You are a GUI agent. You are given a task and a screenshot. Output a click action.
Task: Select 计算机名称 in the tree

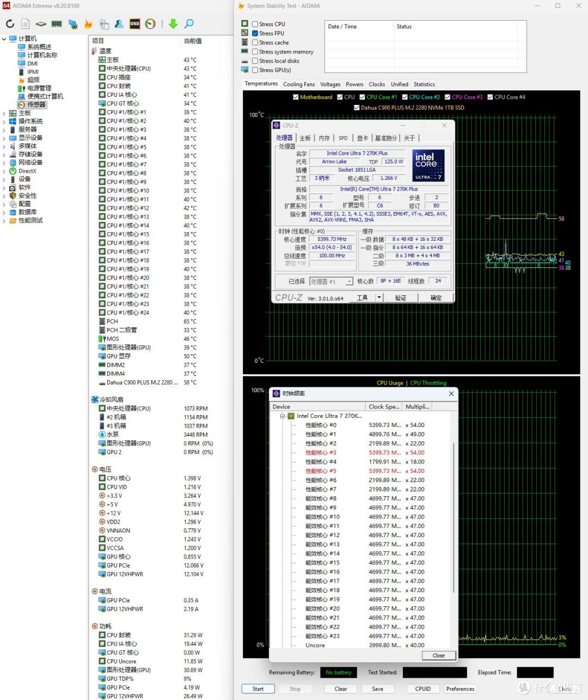point(42,55)
